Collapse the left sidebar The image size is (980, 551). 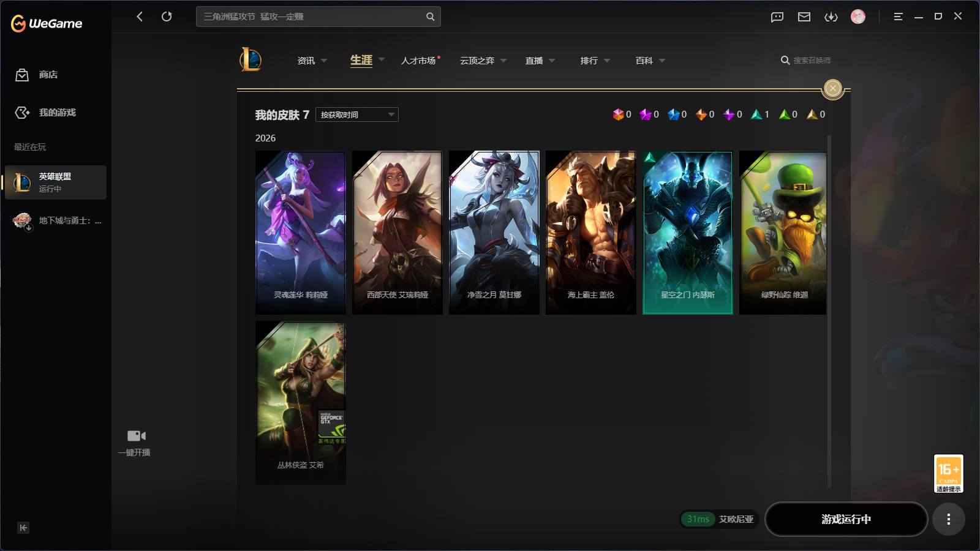[23, 528]
